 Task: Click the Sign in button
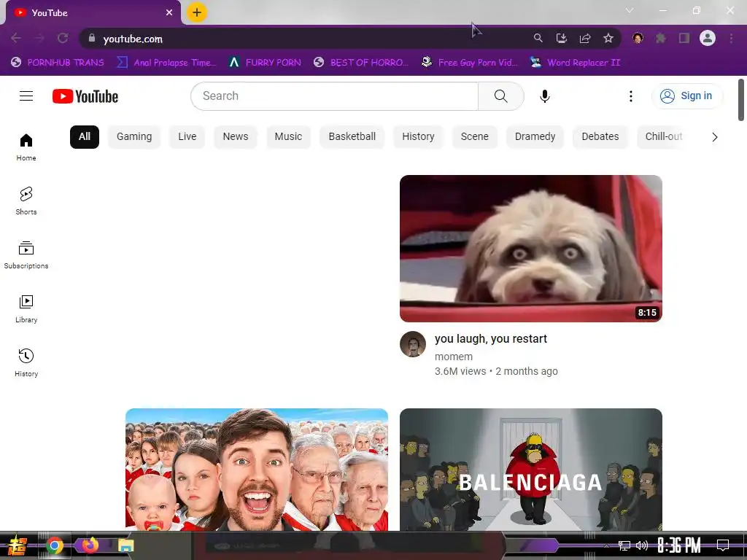click(687, 96)
